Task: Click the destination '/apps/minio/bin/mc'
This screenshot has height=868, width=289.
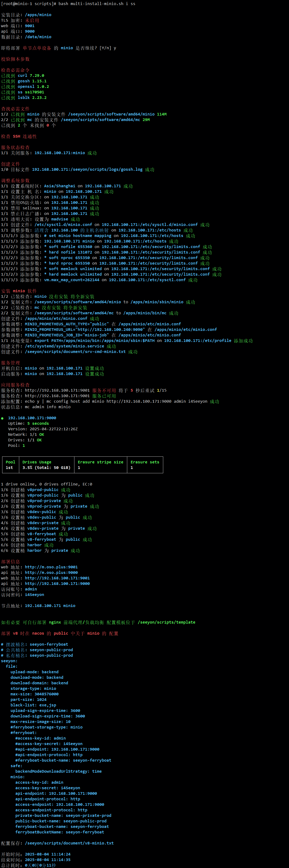Action: [145, 313]
